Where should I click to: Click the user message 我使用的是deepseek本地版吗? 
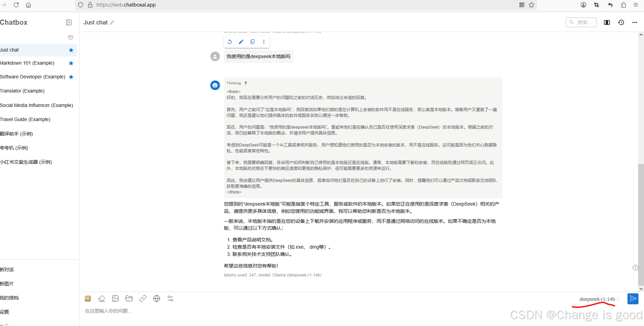coord(258,57)
